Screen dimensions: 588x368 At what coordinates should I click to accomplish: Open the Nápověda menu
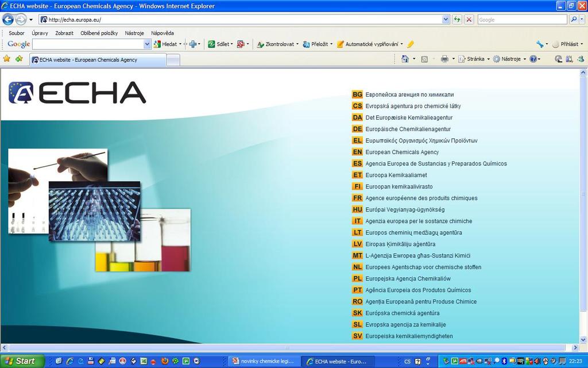(x=163, y=33)
